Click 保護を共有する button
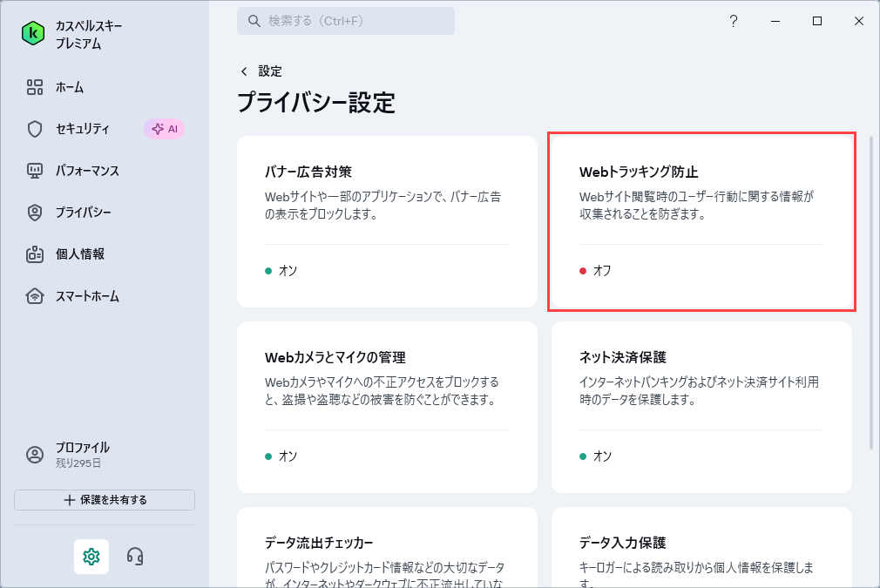Viewport: 880px width, 588px height. click(x=105, y=500)
